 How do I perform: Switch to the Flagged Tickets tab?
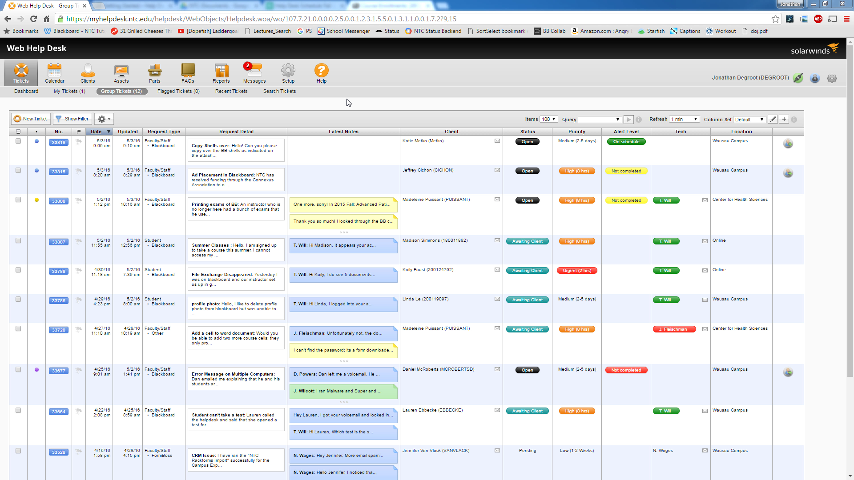coord(178,91)
